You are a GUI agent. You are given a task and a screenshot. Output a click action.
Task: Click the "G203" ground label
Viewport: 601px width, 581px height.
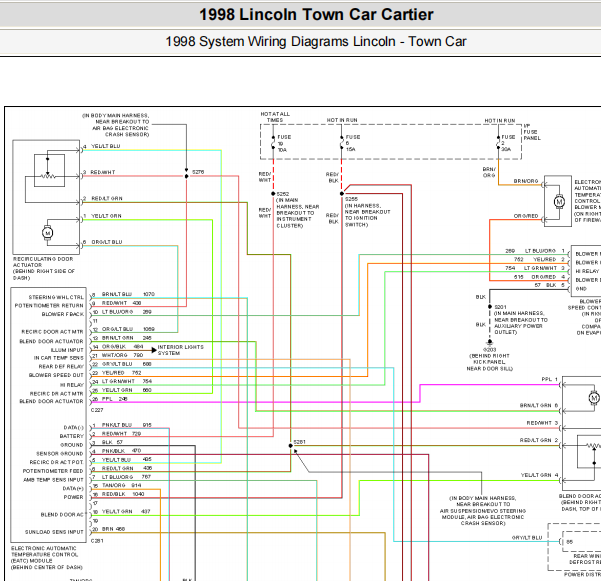pyautogui.click(x=489, y=350)
